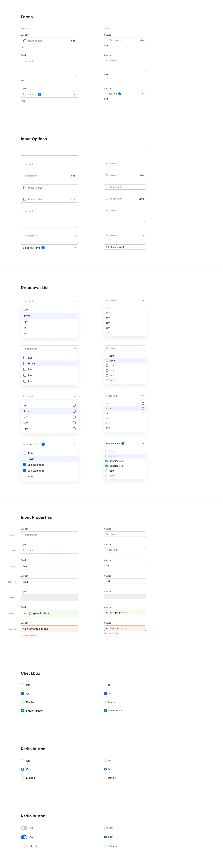223x868 pixels.
Task: Collapse the medium Selected items dropdown in Dropdown List
Action: click(x=49, y=444)
